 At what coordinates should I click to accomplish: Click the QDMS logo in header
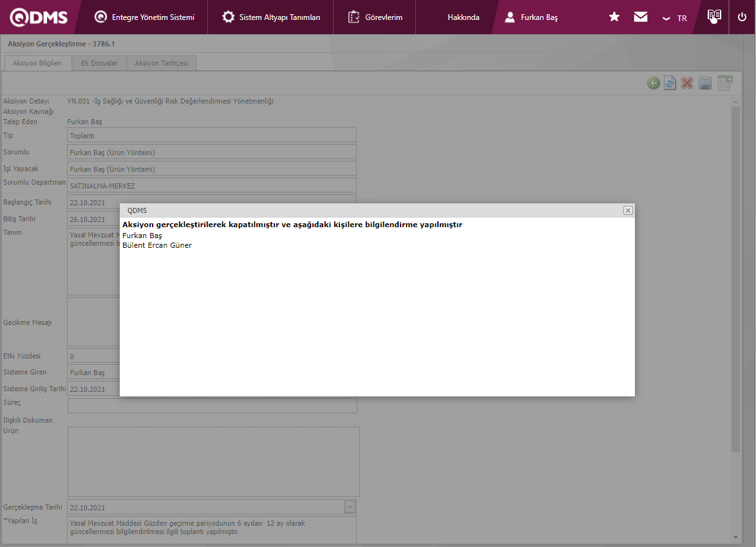39,17
